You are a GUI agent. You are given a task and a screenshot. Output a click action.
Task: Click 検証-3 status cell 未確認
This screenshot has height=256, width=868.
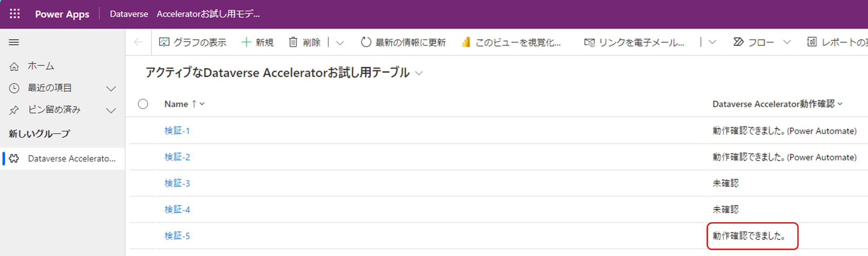click(x=725, y=183)
